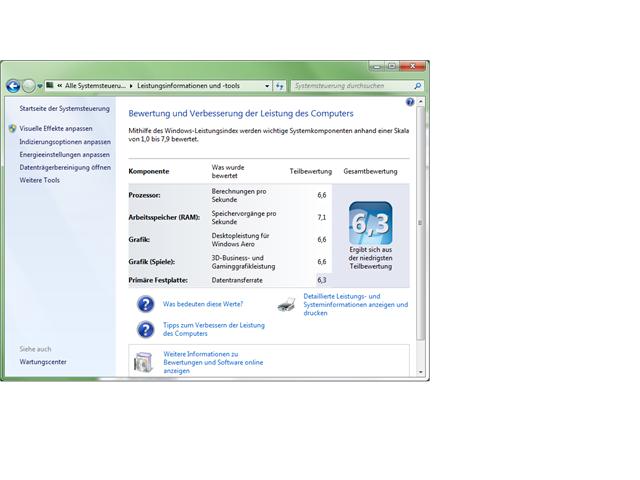Expand the arrow after Alle Systemsteueru...

click(x=131, y=86)
